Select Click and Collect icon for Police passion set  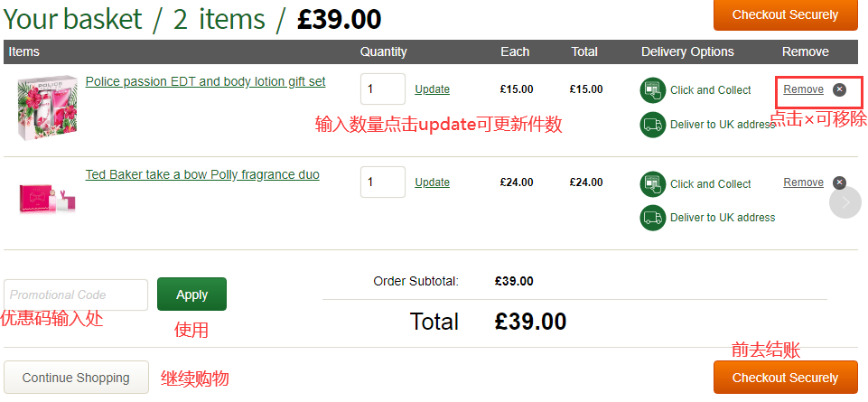652,90
